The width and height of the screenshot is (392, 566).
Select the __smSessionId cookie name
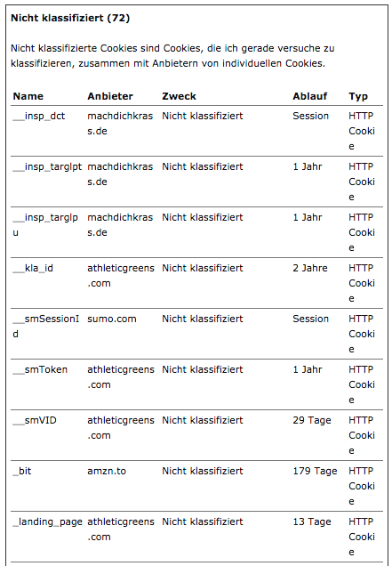[46, 327]
